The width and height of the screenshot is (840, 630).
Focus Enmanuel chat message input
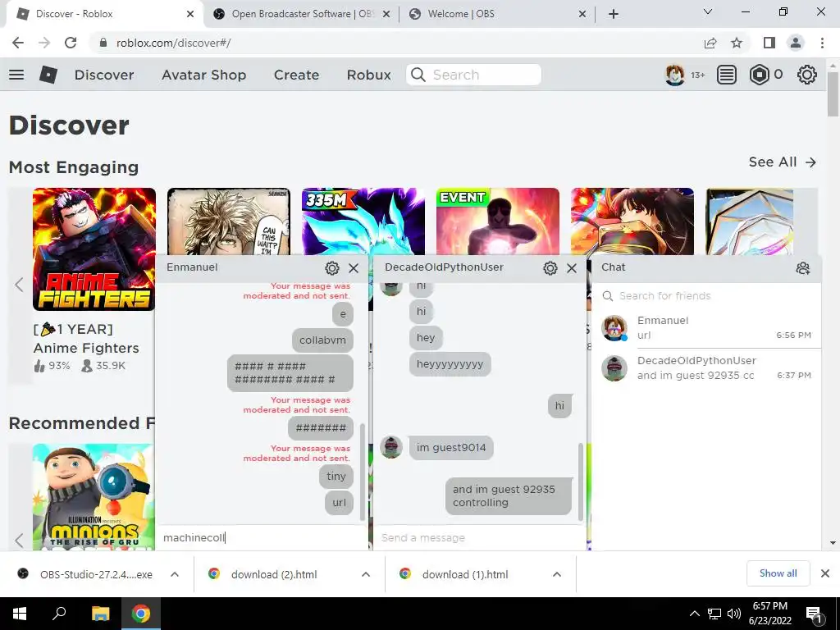[x=262, y=537]
